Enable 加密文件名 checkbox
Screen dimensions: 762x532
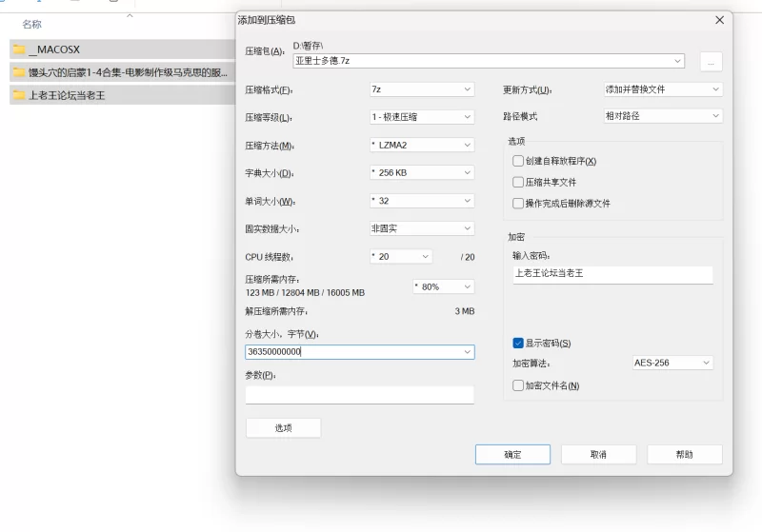pyautogui.click(x=518, y=385)
